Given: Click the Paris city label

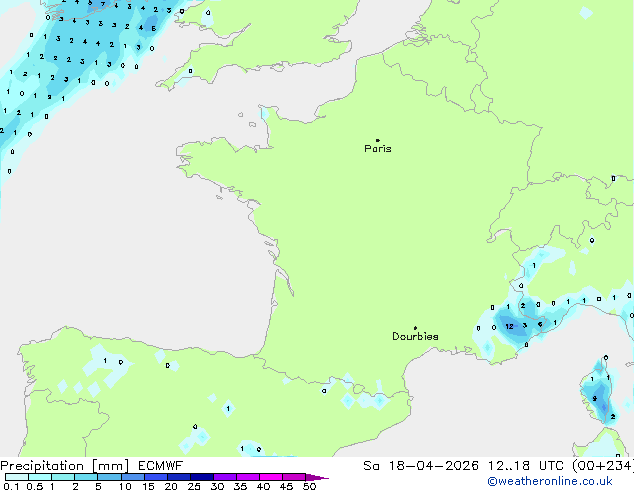Looking at the screenshot, I should click(378, 149).
